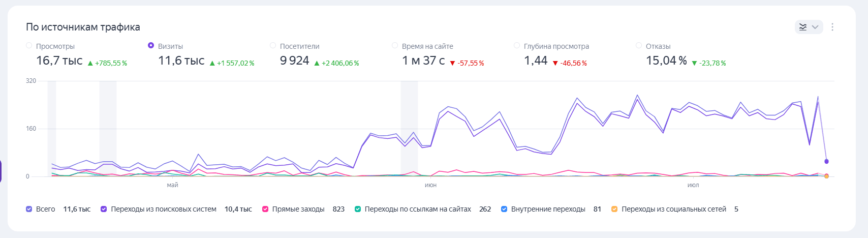The image size is (868, 238).
Task: Click the +2 406,06 % change indicator
Action: [x=336, y=63]
